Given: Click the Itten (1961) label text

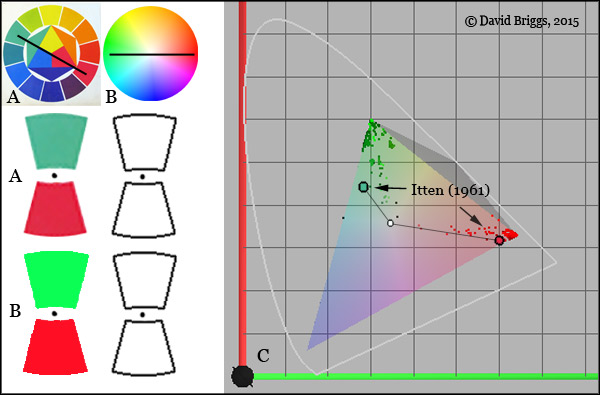Looking at the screenshot, I should [x=451, y=190].
